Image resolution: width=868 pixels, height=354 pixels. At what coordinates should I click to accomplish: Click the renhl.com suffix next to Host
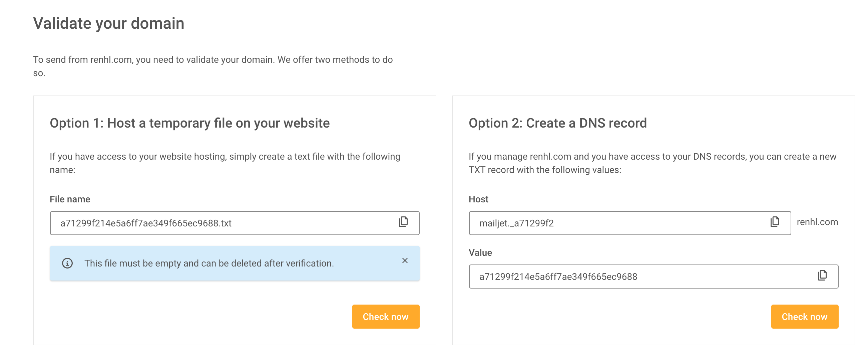817,222
